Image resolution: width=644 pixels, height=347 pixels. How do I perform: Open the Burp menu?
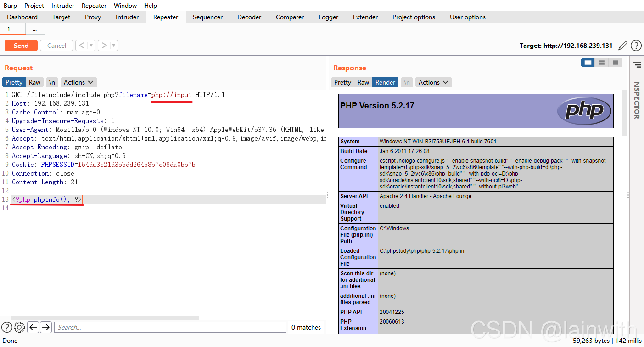click(10, 6)
